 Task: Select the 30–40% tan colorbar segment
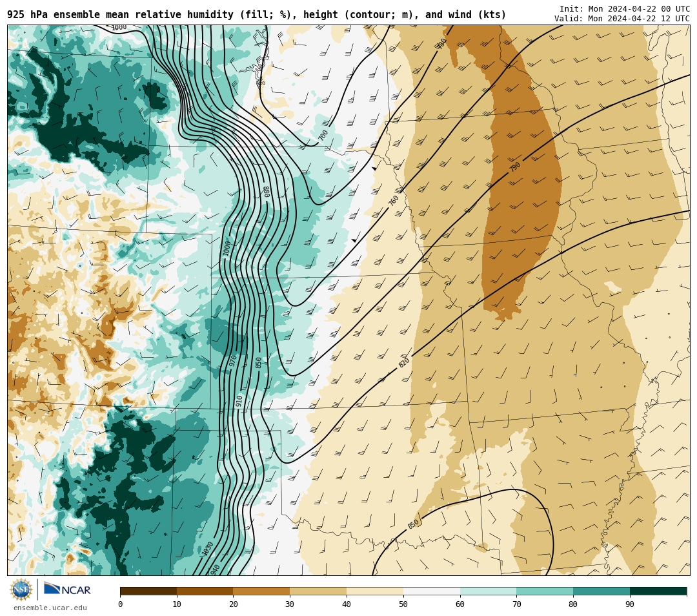[318, 591]
